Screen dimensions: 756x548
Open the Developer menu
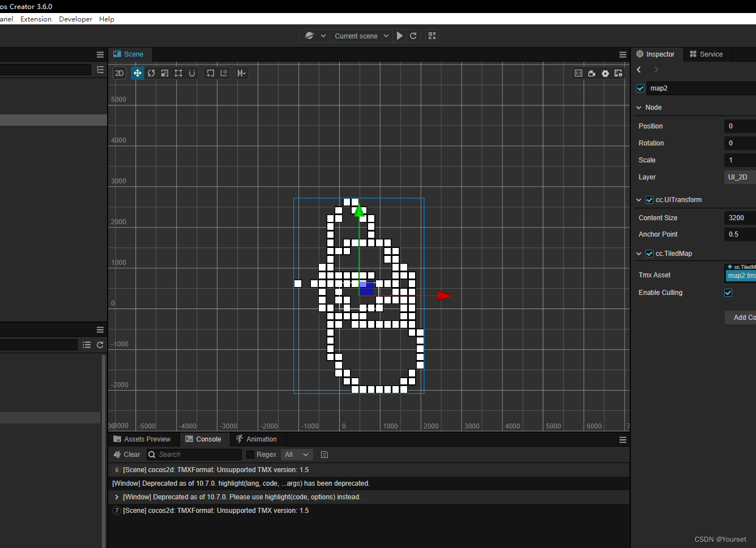75,19
